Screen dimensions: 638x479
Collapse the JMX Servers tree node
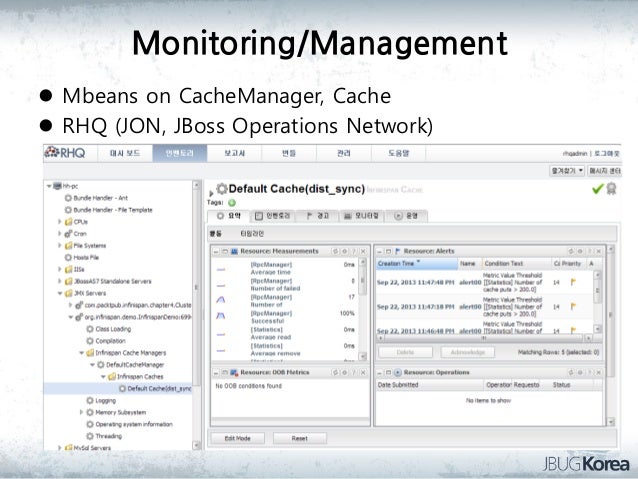coord(60,293)
